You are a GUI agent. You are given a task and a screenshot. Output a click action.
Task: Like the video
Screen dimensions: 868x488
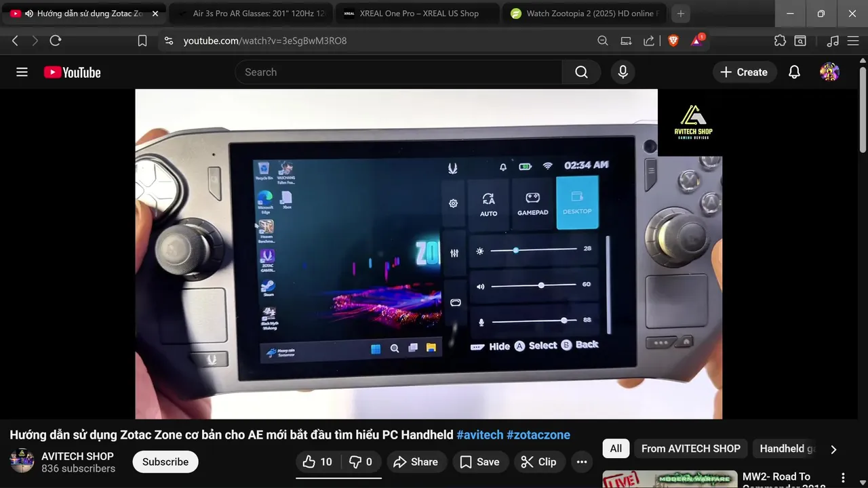(317, 462)
